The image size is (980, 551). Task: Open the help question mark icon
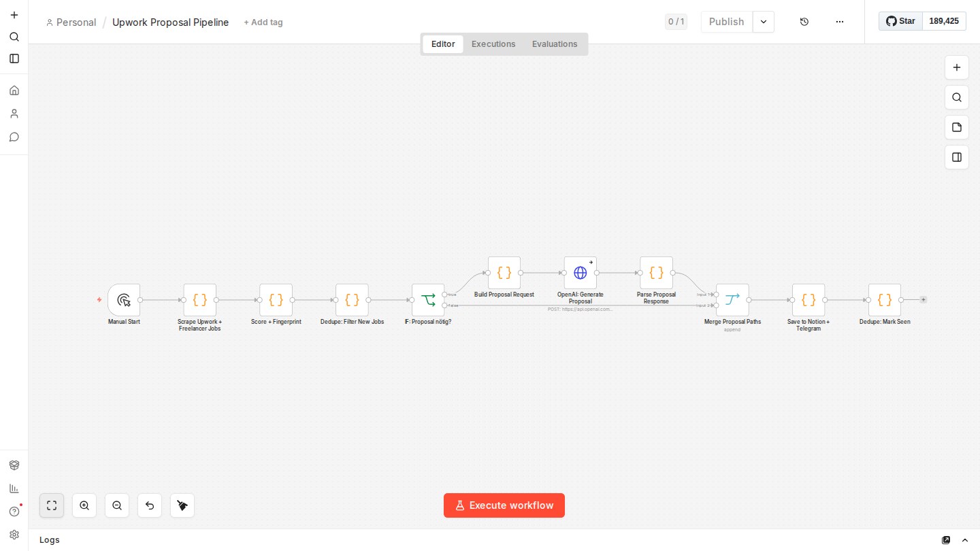click(x=14, y=512)
